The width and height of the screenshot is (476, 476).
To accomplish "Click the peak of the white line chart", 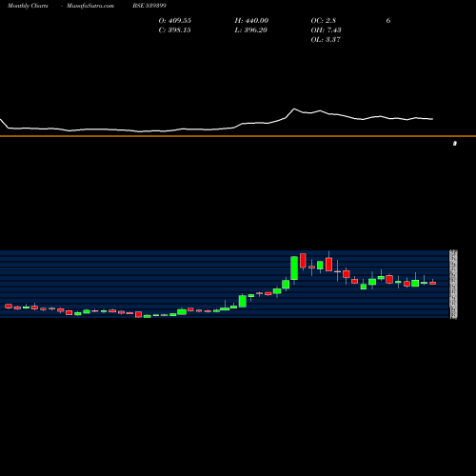I will [294, 109].
